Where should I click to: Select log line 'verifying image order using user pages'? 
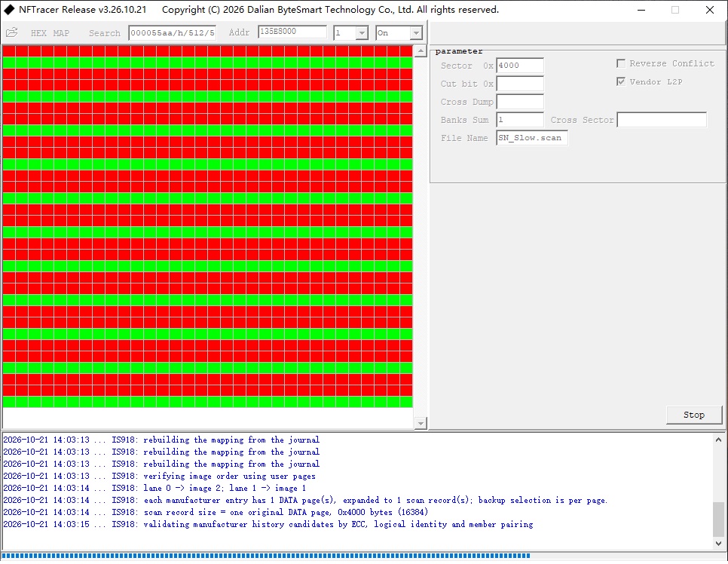point(159,477)
